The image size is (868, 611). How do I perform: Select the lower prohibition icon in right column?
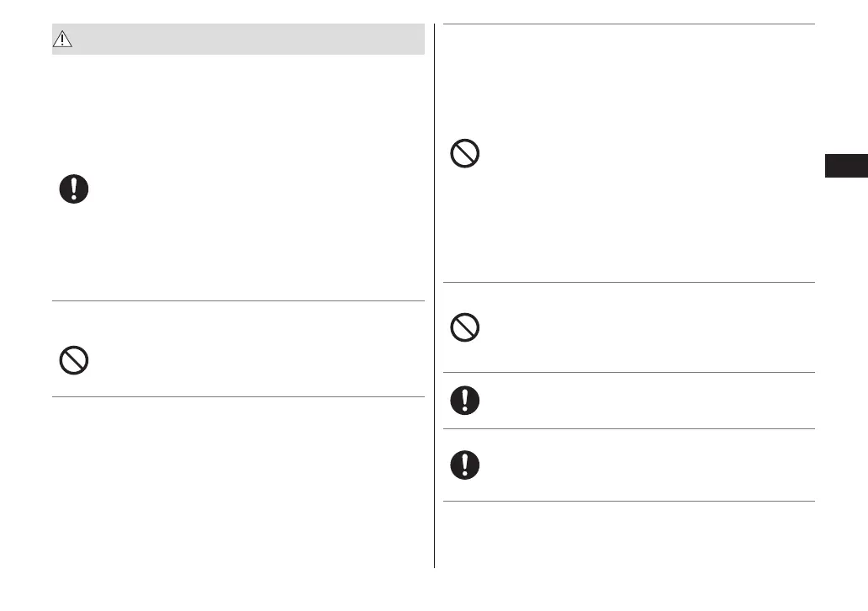point(465,327)
